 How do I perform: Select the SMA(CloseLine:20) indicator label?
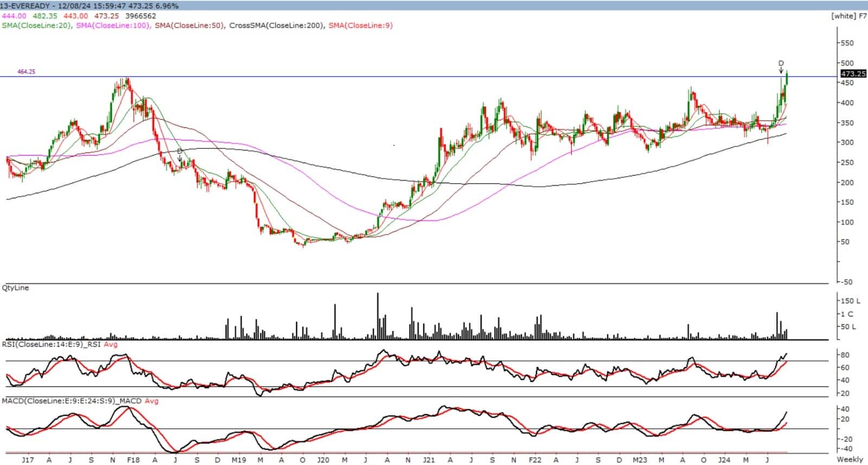click(x=36, y=25)
